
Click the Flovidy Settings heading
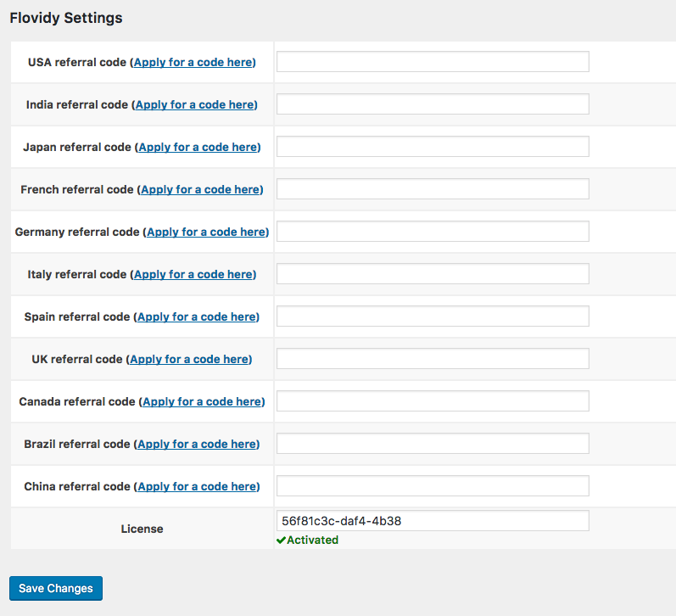click(x=66, y=18)
